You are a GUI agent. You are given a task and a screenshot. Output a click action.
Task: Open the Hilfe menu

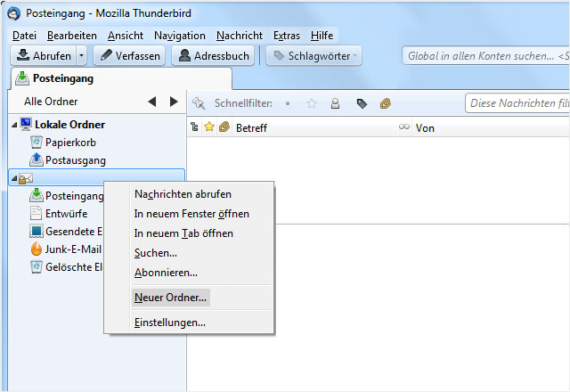[322, 36]
